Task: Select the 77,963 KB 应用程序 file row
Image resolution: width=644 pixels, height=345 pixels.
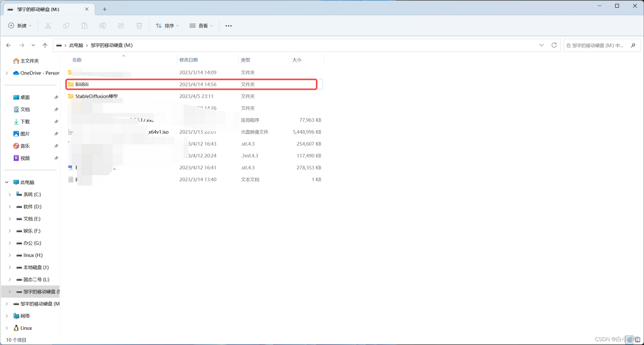Action: point(194,120)
